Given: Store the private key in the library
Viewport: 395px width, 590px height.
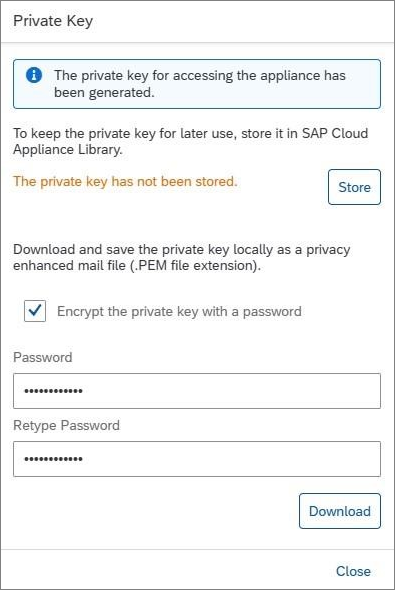Looking at the screenshot, I should tap(354, 187).
